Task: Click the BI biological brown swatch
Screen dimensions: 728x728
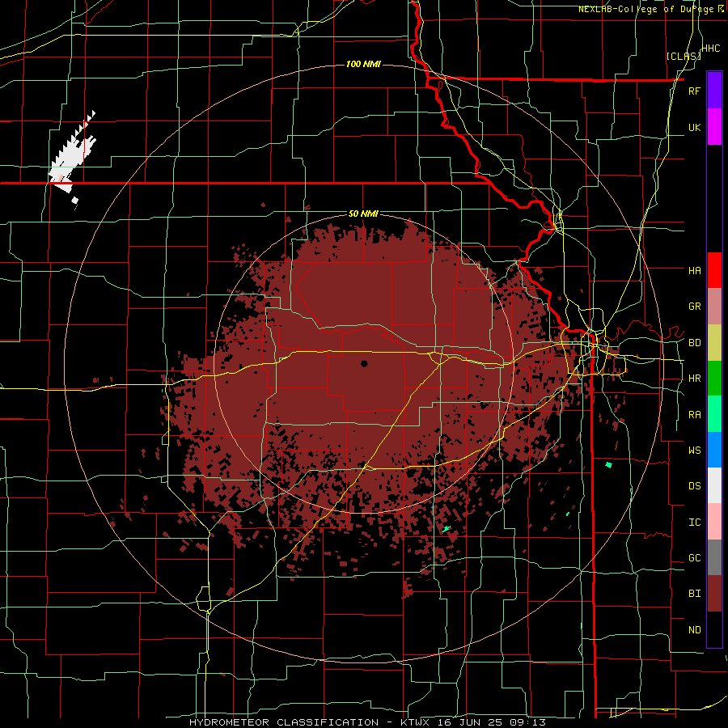Action: coord(714,594)
